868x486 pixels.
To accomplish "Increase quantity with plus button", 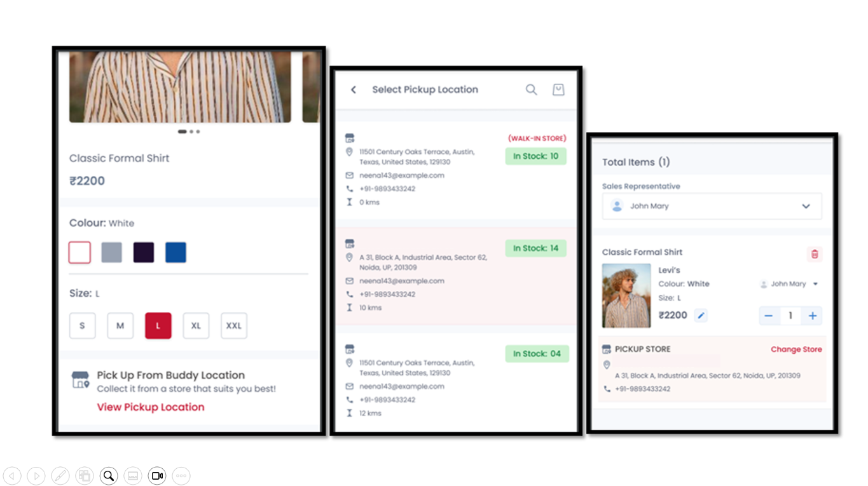I will 812,316.
